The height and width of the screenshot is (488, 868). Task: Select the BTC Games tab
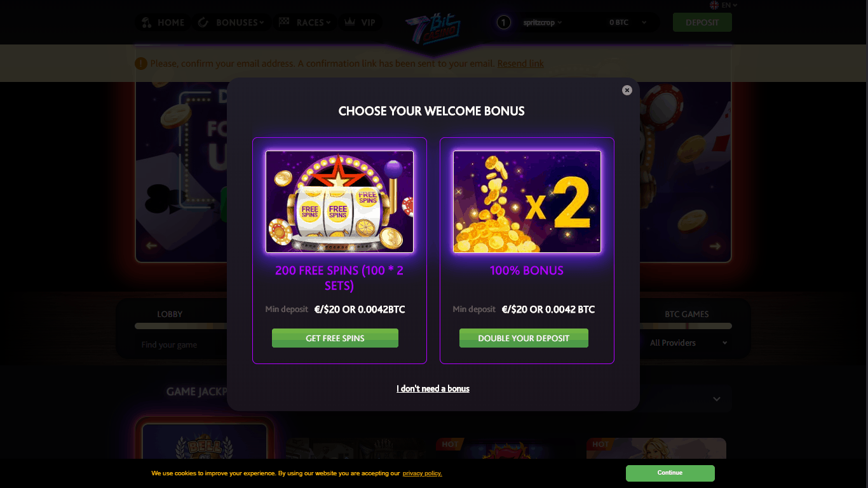(686, 314)
